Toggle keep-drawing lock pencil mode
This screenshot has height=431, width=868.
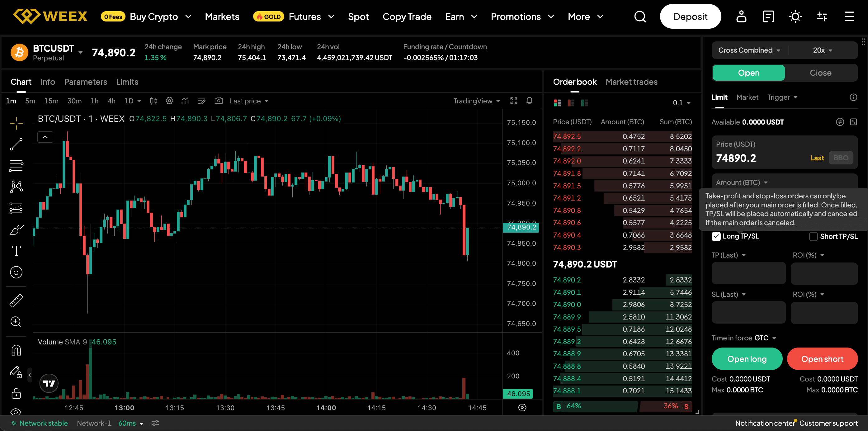pos(16,372)
